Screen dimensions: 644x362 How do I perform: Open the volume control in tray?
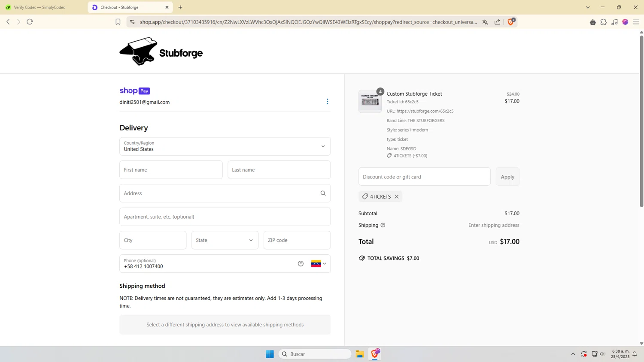click(x=602, y=354)
